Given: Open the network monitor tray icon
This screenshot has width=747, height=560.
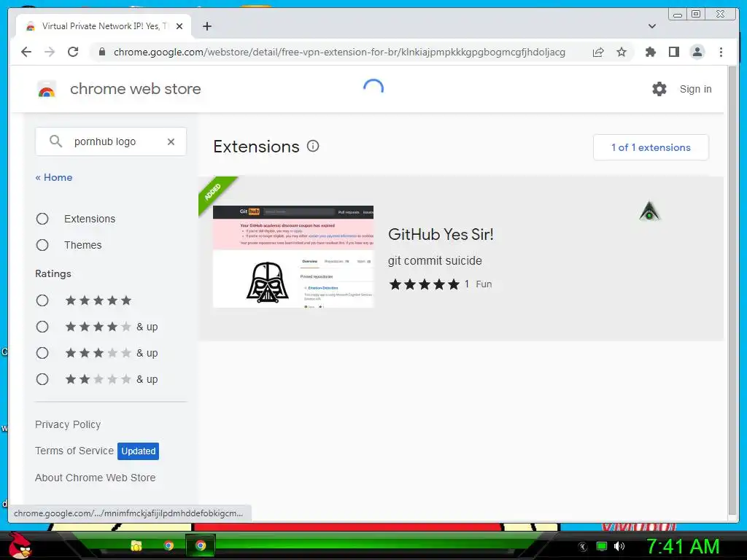Looking at the screenshot, I should click(602, 546).
